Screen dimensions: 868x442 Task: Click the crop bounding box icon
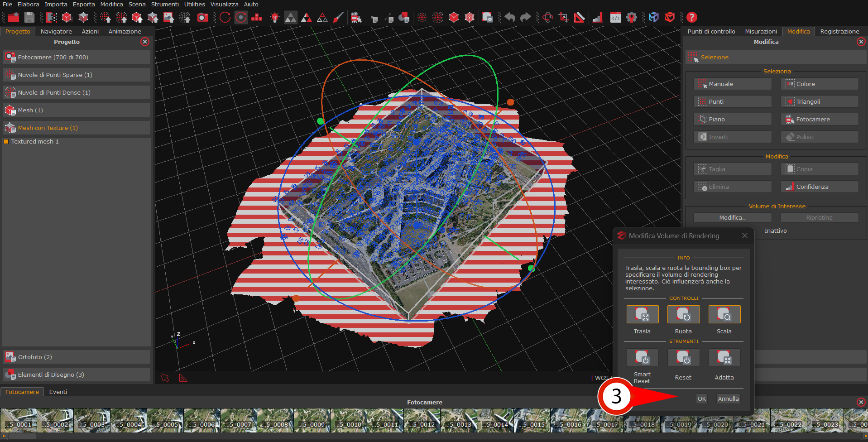pyautogui.click(x=564, y=17)
